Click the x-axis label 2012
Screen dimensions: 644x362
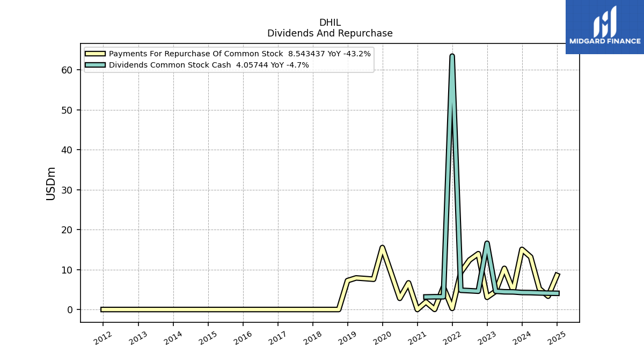pyautogui.click(x=103, y=338)
